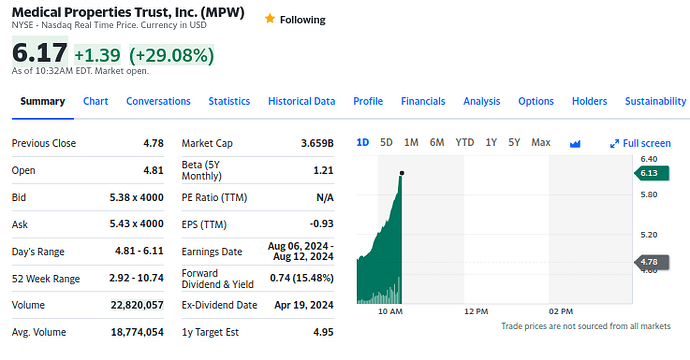The image size is (690, 360).
Task: Go to the Financials tab
Action: tap(423, 101)
